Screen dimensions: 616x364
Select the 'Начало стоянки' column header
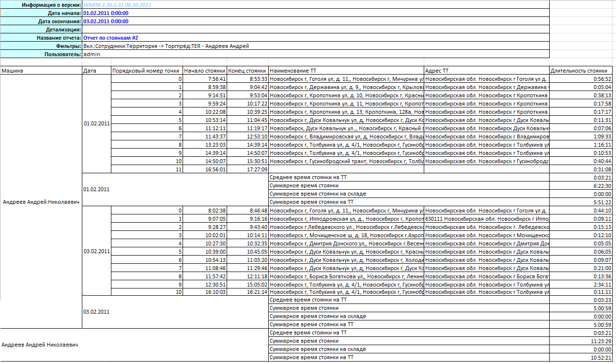[205, 71]
